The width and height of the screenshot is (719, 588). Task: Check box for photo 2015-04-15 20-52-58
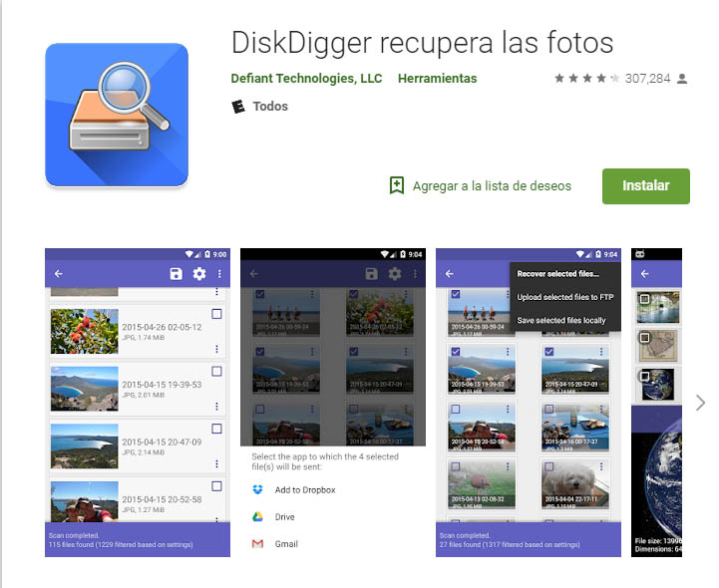216,485
